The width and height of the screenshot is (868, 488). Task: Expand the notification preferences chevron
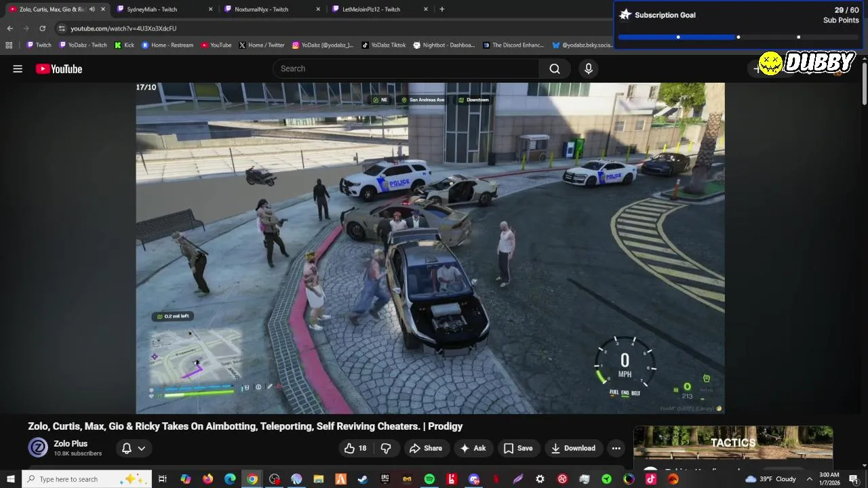pyautogui.click(x=141, y=448)
